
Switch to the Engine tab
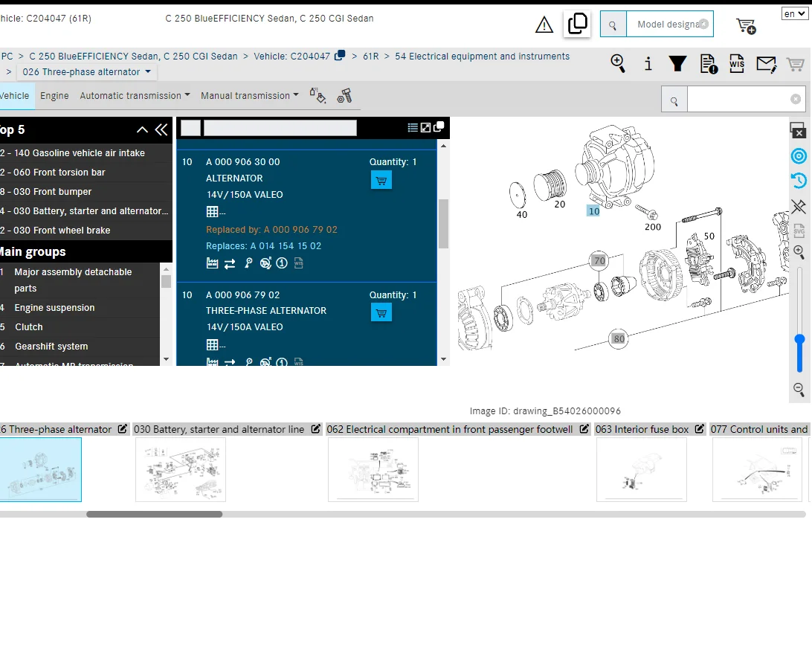[x=54, y=95]
